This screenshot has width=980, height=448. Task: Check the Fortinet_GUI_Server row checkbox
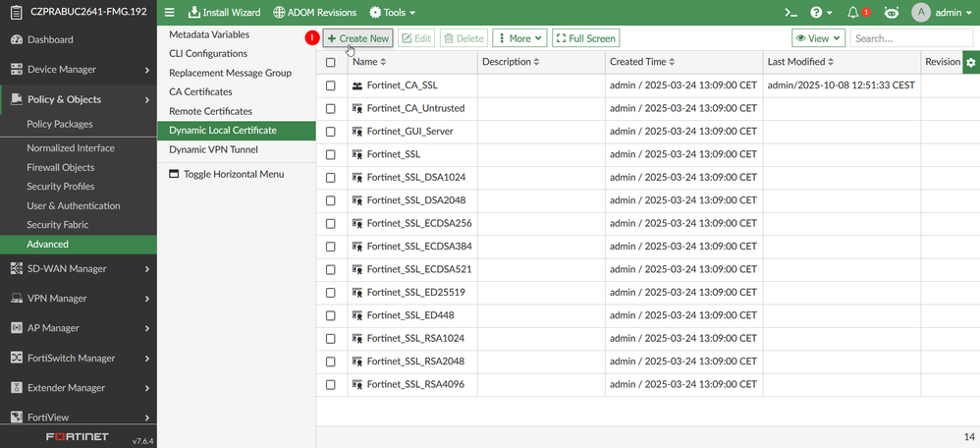tap(331, 132)
